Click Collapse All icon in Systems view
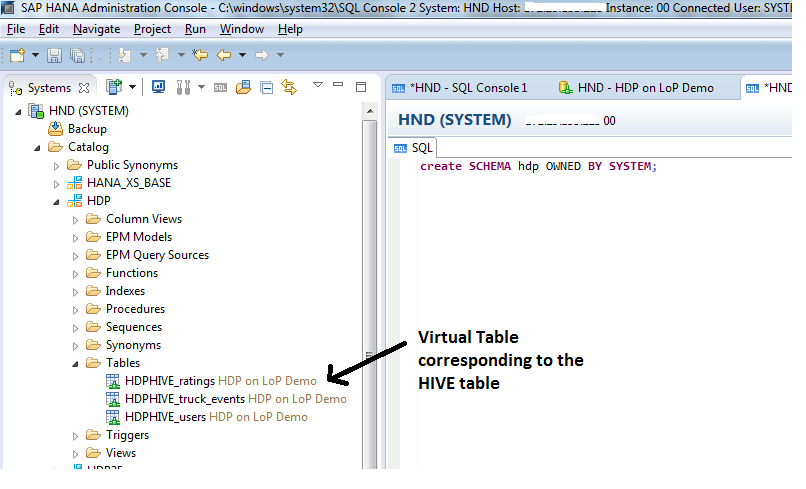 tap(267, 87)
